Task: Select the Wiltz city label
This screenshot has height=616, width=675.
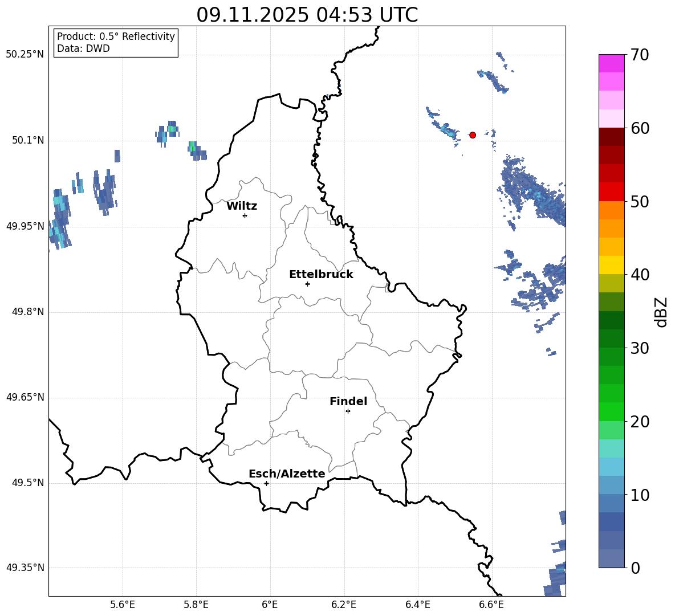Action: pyautogui.click(x=242, y=206)
